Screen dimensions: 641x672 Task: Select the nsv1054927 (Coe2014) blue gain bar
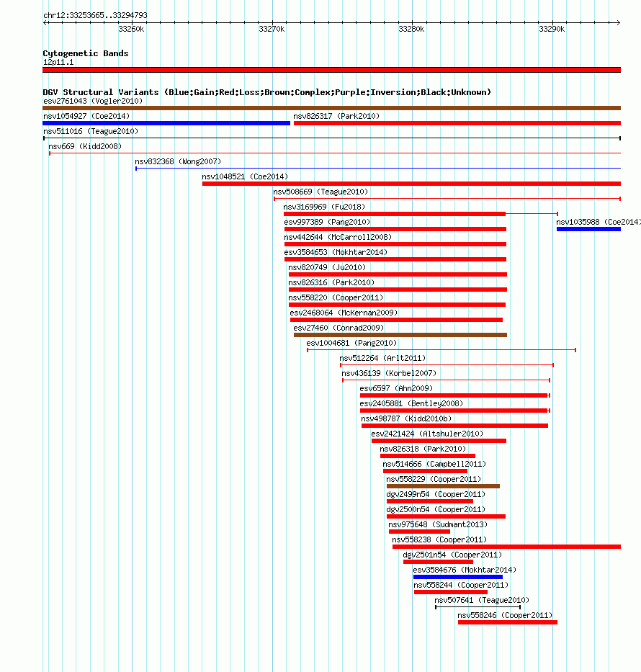coord(166,123)
